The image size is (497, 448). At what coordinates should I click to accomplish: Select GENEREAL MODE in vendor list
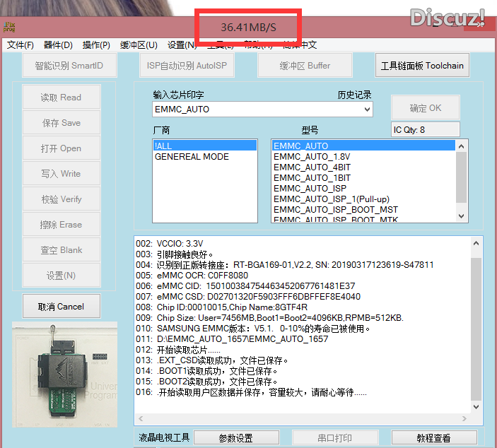pyautogui.click(x=192, y=157)
